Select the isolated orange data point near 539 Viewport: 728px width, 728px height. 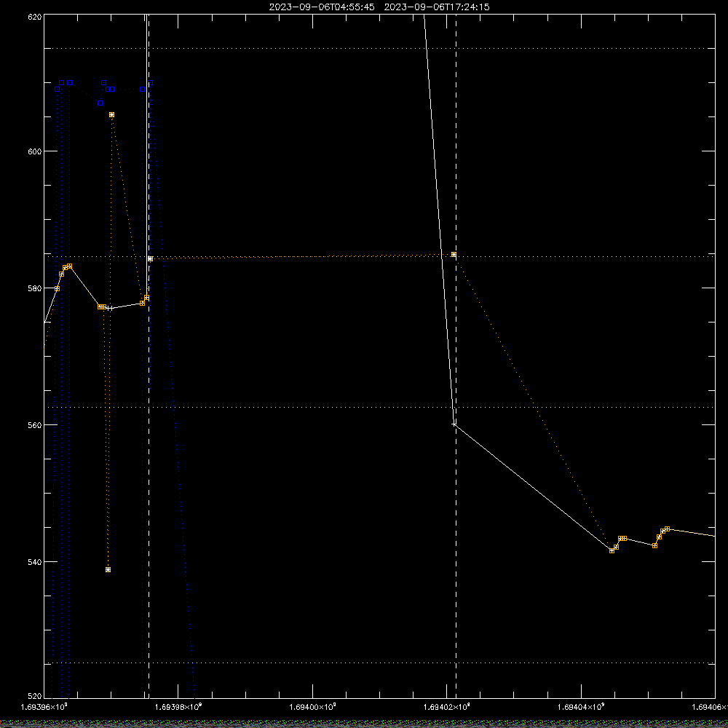[108, 570]
